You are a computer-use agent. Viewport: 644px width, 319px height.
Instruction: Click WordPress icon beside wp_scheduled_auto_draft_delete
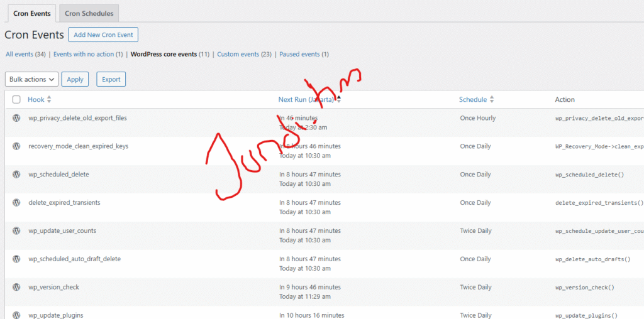click(16, 259)
